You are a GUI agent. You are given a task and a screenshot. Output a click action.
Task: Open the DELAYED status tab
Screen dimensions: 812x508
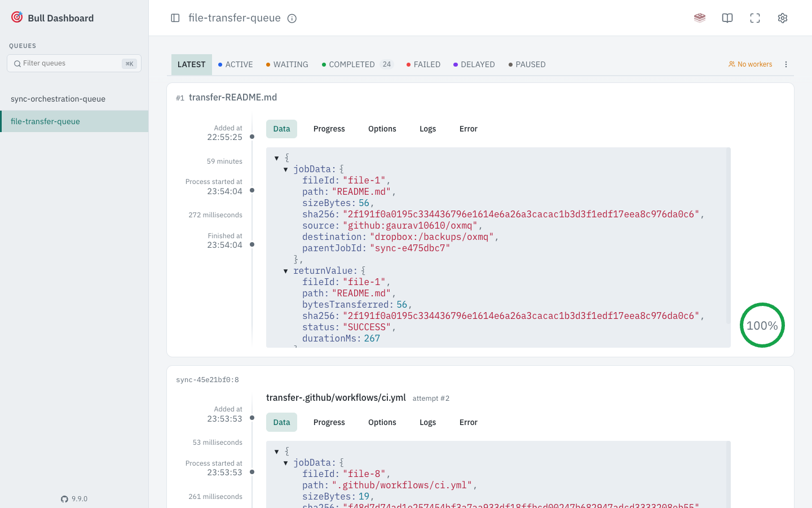point(474,64)
